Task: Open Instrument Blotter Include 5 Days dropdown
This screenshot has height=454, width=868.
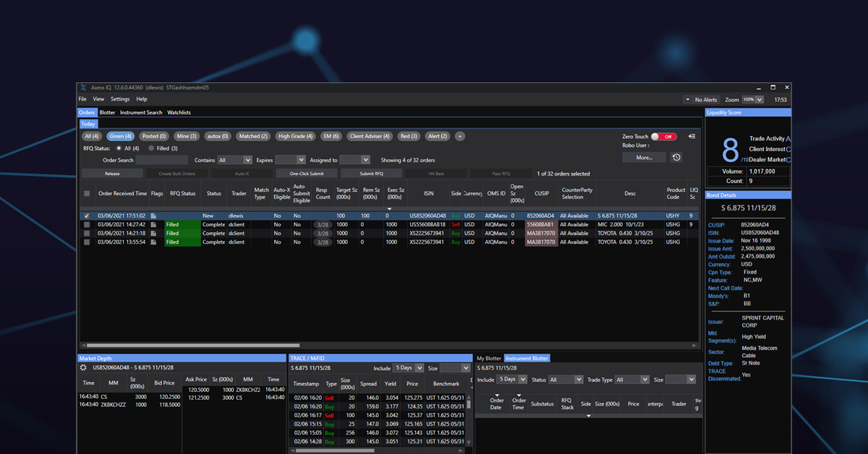Action: click(x=512, y=380)
